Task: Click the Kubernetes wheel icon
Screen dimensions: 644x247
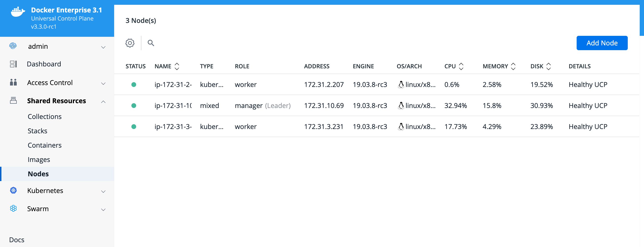Action: click(13, 190)
